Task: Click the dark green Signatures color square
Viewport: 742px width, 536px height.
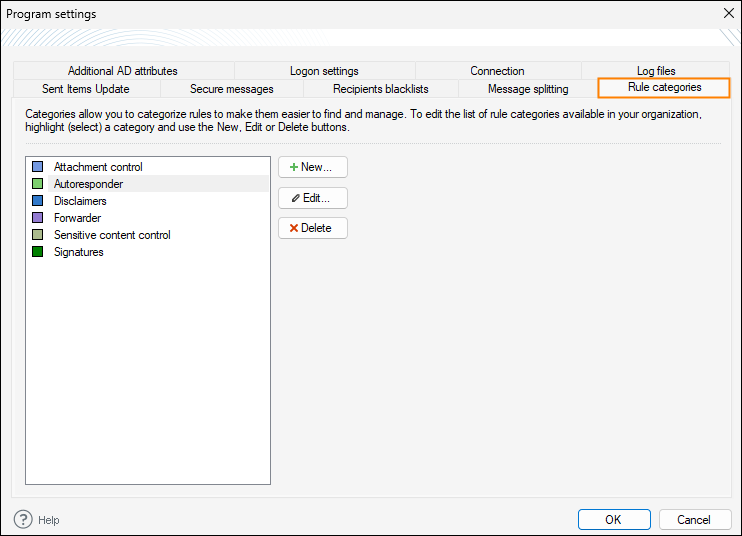Action: point(38,252)
